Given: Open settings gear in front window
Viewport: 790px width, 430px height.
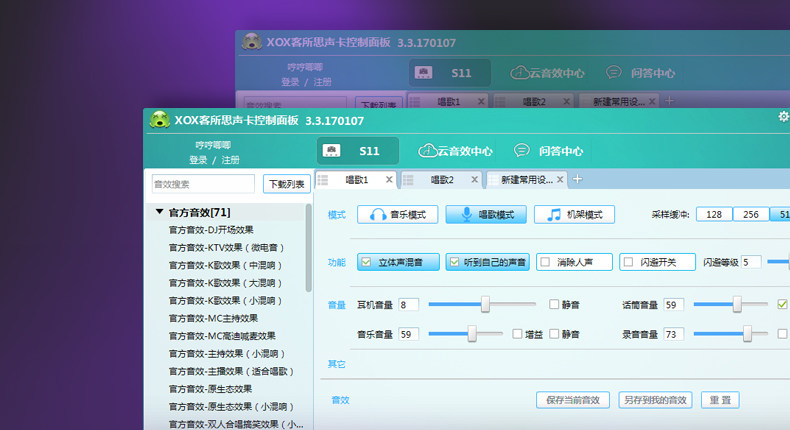Looking at the screenshot, I should 783,116.
